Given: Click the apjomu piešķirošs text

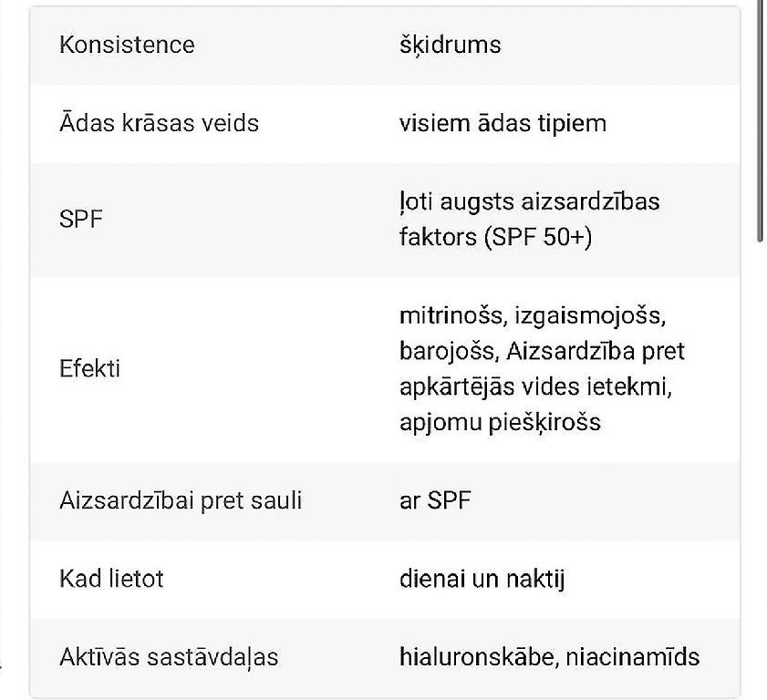Looking at the screenshot, I should pos(500,423).
